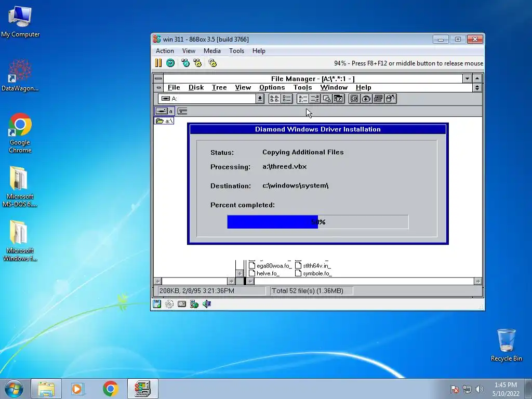Click CD-ROM icon in 86Box status bar

click(x=169, y=304)
